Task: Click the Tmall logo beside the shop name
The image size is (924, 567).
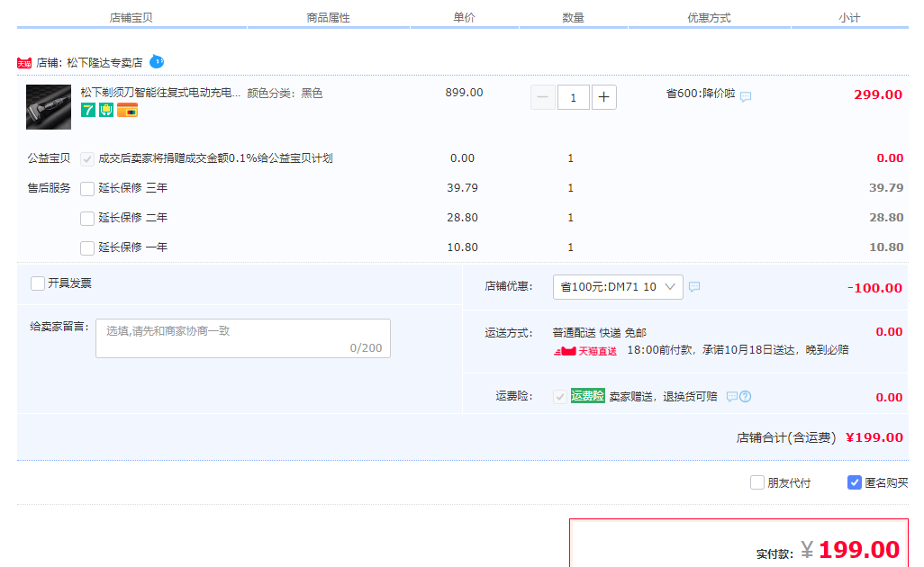Action: 24,63
